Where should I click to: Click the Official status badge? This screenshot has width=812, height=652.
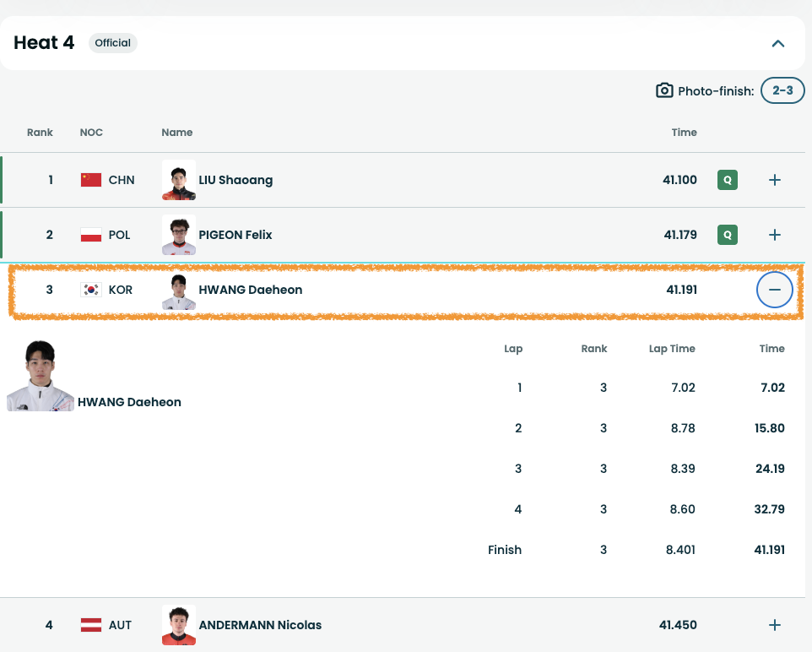point(112,43)
